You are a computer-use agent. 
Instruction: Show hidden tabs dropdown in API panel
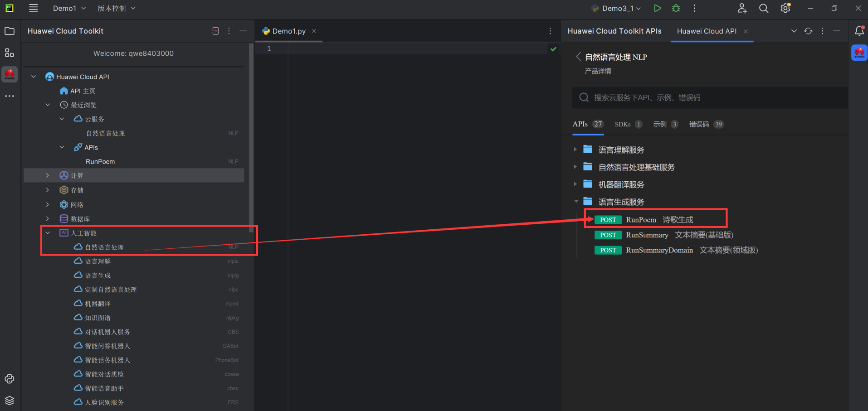pos(794,31)
